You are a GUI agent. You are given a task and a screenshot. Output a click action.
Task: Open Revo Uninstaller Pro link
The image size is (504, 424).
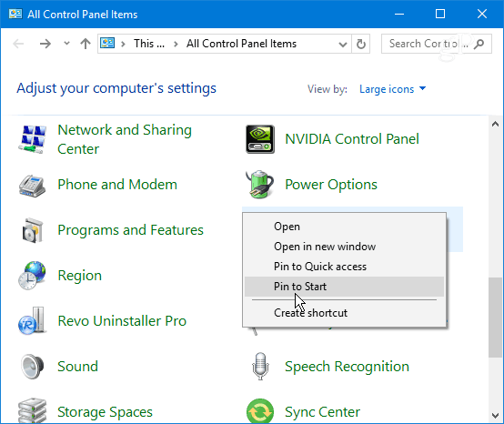tap(122, 321)
